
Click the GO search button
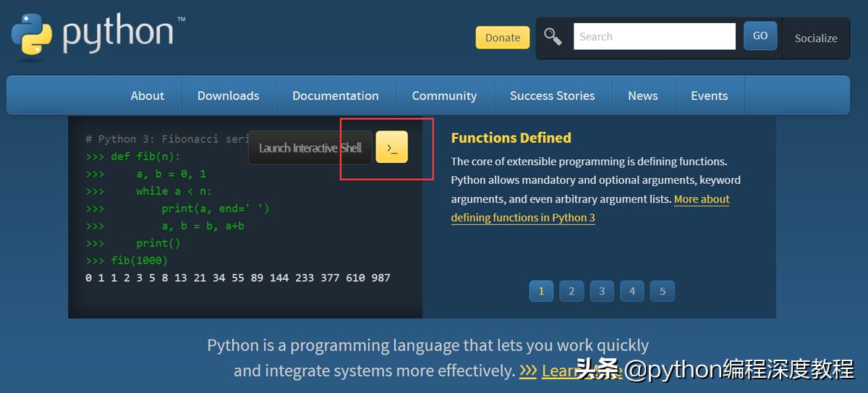[x=760, y=36]
